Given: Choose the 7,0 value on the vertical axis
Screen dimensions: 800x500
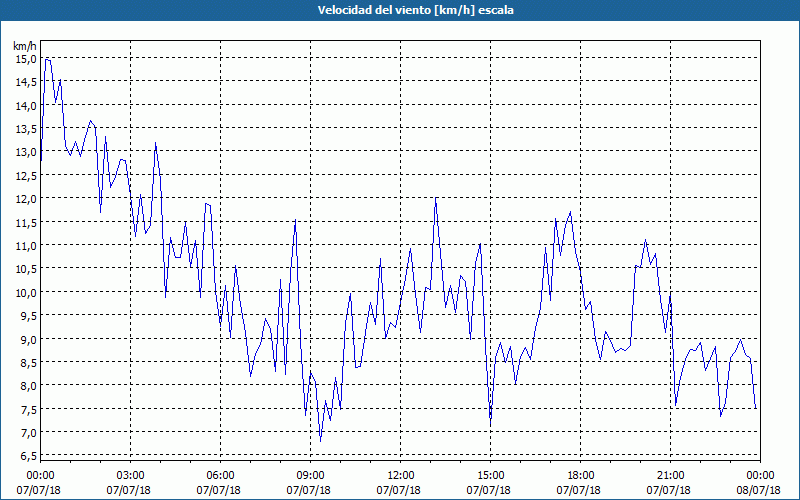Looking at the screenshot, I should click(28, 433).
